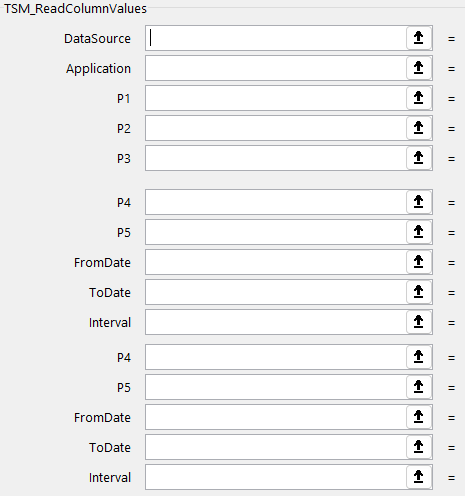Click the arrow icon in the last Interval row

click(419, 477)
